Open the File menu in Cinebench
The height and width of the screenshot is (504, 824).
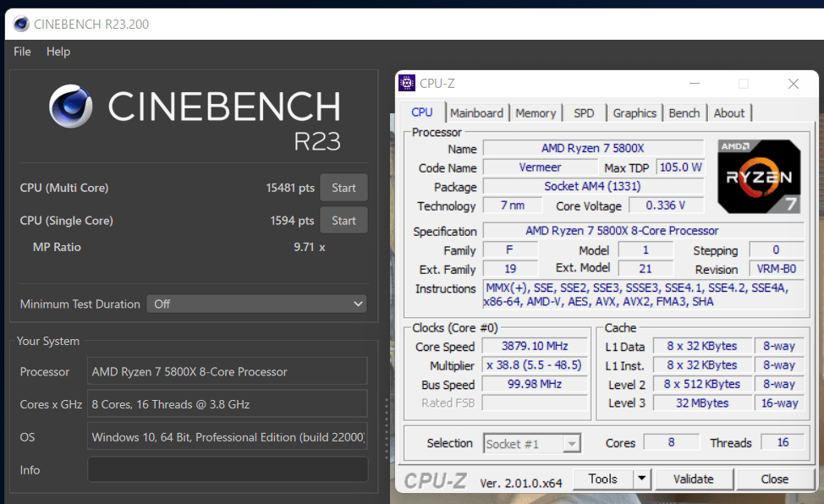(22, 52)
